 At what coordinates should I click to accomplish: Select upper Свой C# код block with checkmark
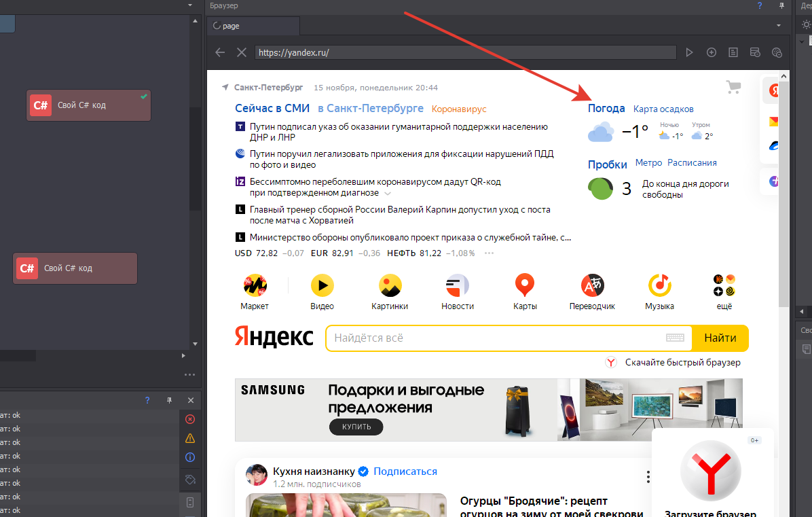tap(88, 105)
